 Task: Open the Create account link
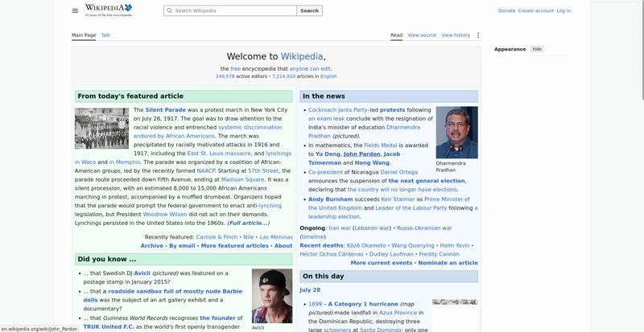(535, 10)
